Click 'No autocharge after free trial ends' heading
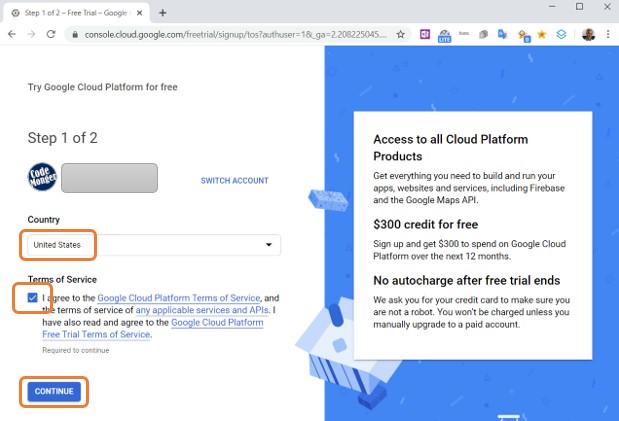The width and height of the screenshot is (619, 421). pos(467,280)
